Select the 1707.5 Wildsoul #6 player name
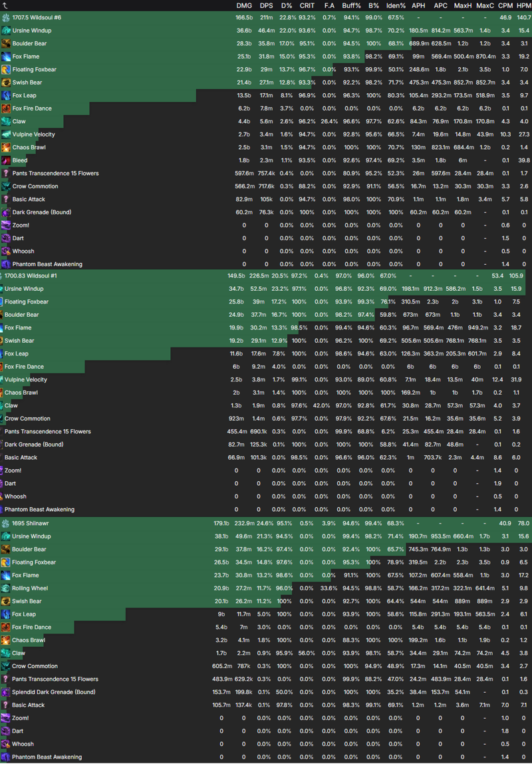 click(37, 17)
